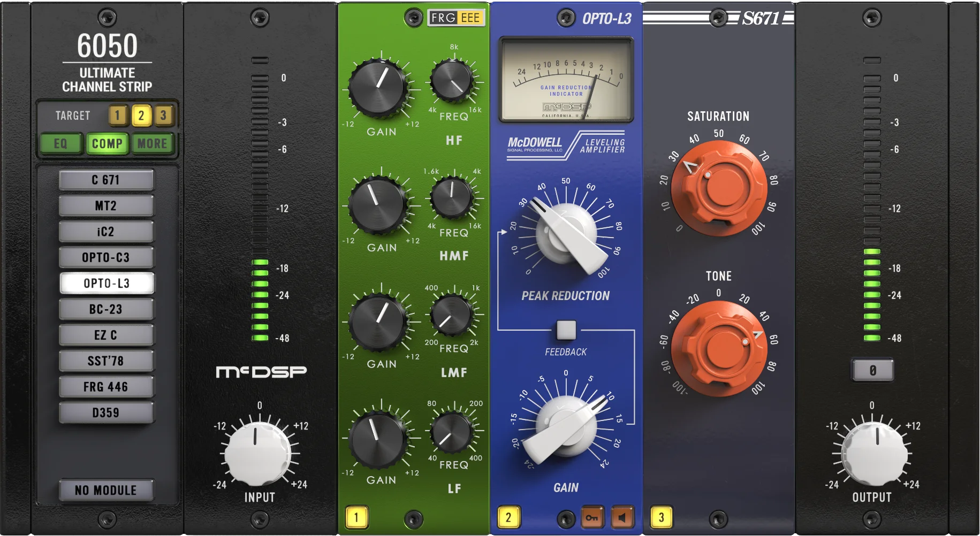Click the INPUT gain knob
Image resolution: width=980 pixels, height=536 pixels.
[x=258, y=453]
